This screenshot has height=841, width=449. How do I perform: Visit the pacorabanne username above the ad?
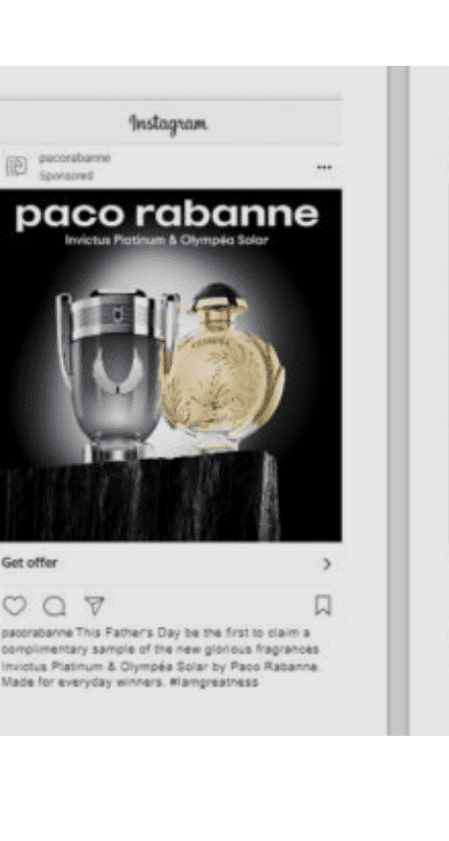point(75,158)
